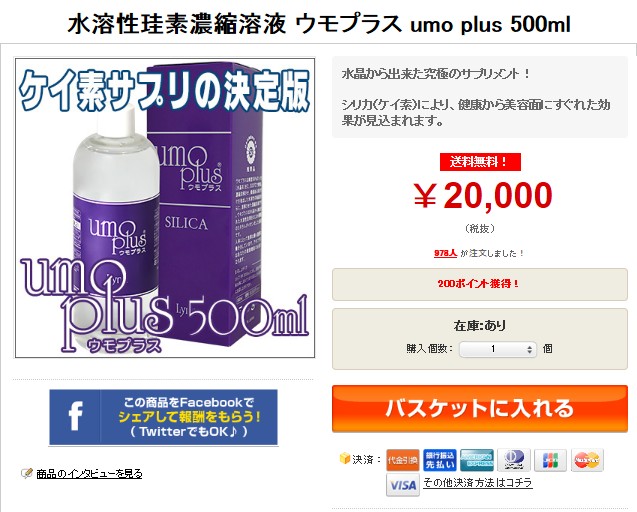Click the umo plus product image
The height and width of the screenshot is (512, 637).
(165, 208)
